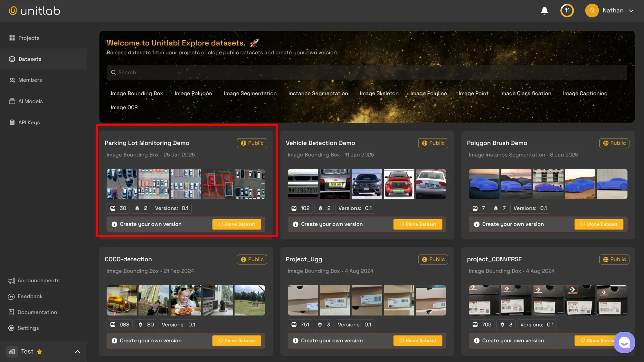Clone the Project_Ugg dataset
Viewport: 644px width, 362px height.
[x=418, y=340]
